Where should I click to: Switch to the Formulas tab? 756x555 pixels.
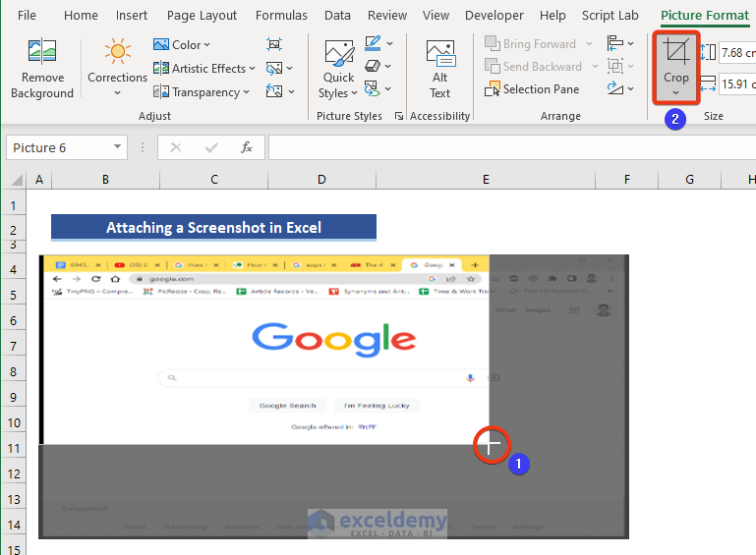281,16
